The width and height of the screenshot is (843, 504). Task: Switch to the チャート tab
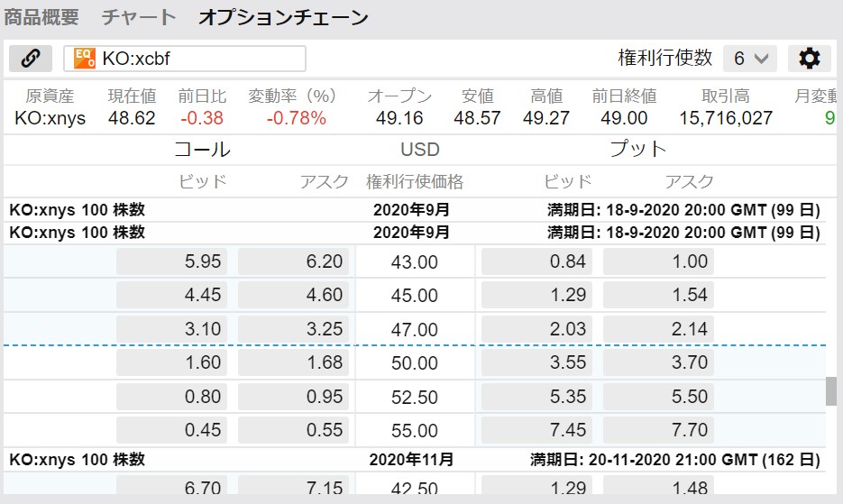click(x=139, y=17)
